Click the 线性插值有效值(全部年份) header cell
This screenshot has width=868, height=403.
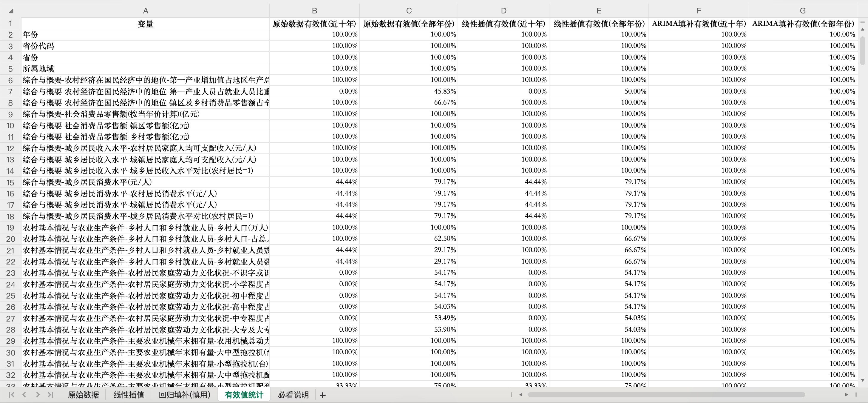(599, 24)
